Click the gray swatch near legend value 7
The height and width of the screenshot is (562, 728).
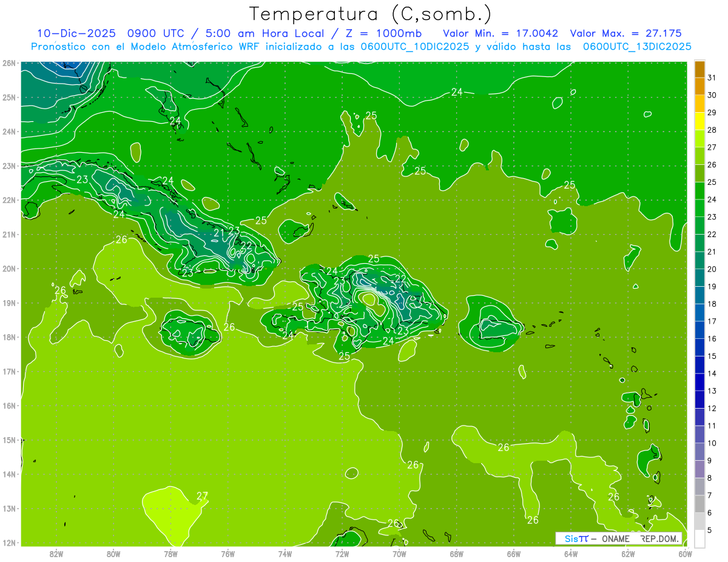pyautogui.click(x=699, y=503)
